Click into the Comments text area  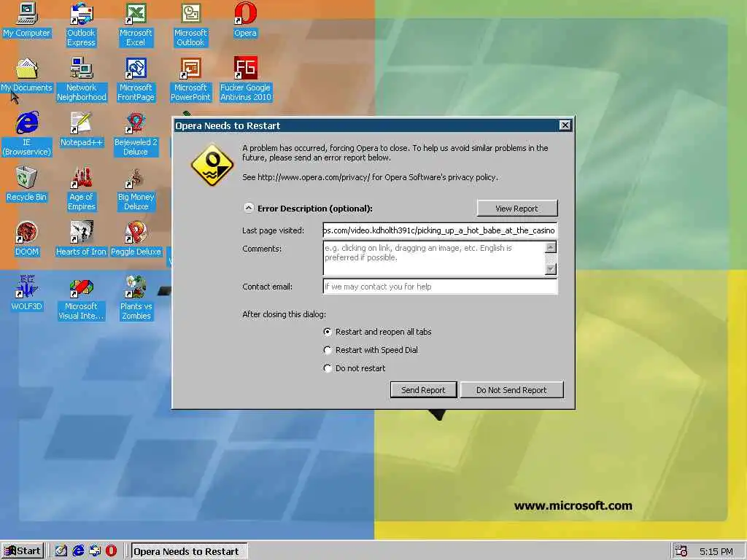433,258
